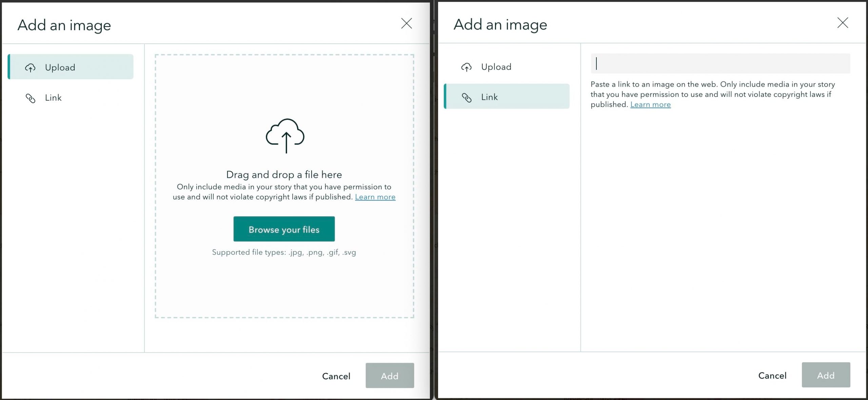Click Cancel button left dialog
868x400 pixels.
[x=336, y=376]
